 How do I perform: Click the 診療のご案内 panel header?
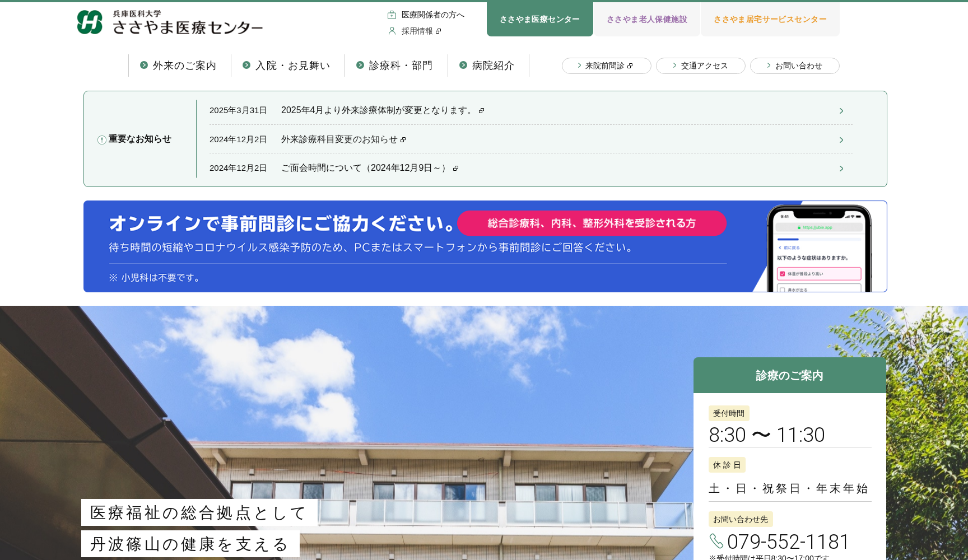pyautogui.click(x=789, y=375)
